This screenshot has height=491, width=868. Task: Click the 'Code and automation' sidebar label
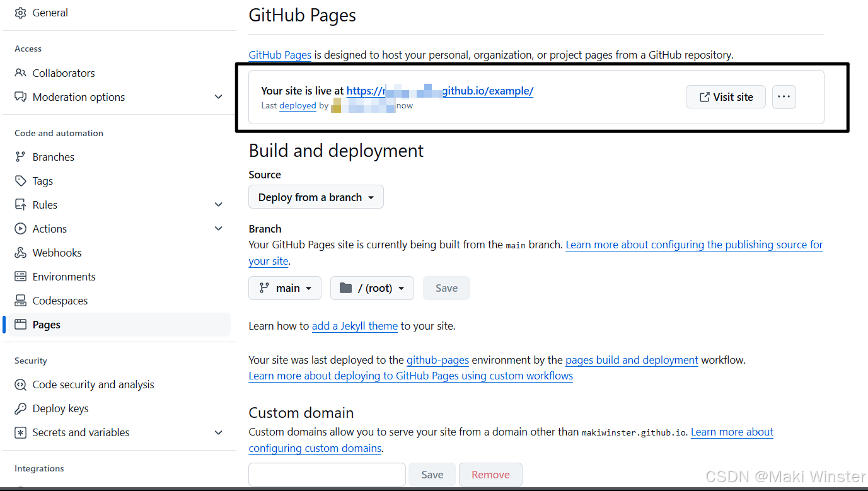click(59, 133)
